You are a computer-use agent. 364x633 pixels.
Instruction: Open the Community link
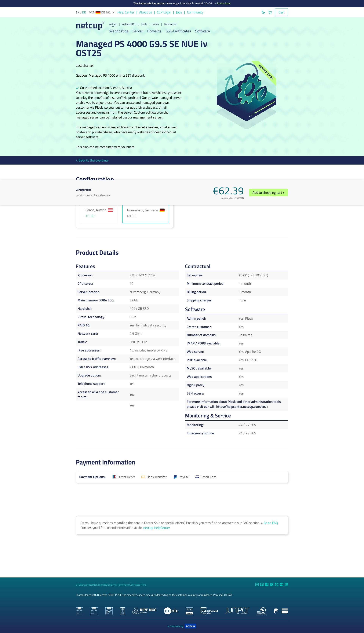(195, 12)
